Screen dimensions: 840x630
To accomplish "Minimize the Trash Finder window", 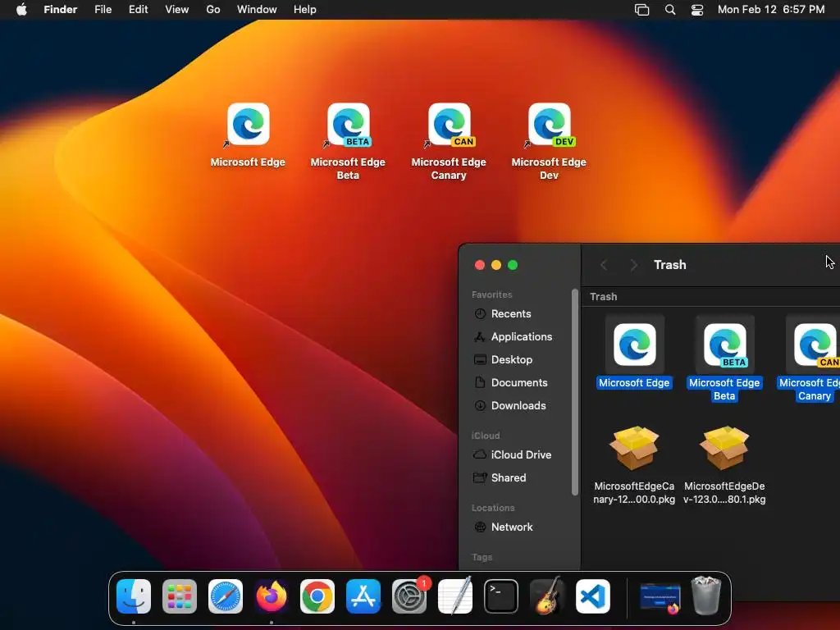I will coord(496,265).
